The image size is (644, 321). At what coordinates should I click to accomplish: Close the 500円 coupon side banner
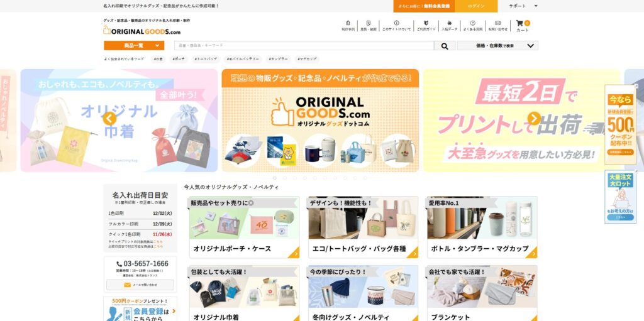click(x=636, y=86)
